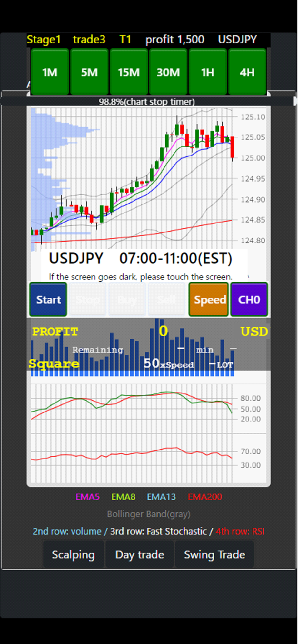Click the EMA200 legend label
The image size is (298, 644).
click(205, 497)
